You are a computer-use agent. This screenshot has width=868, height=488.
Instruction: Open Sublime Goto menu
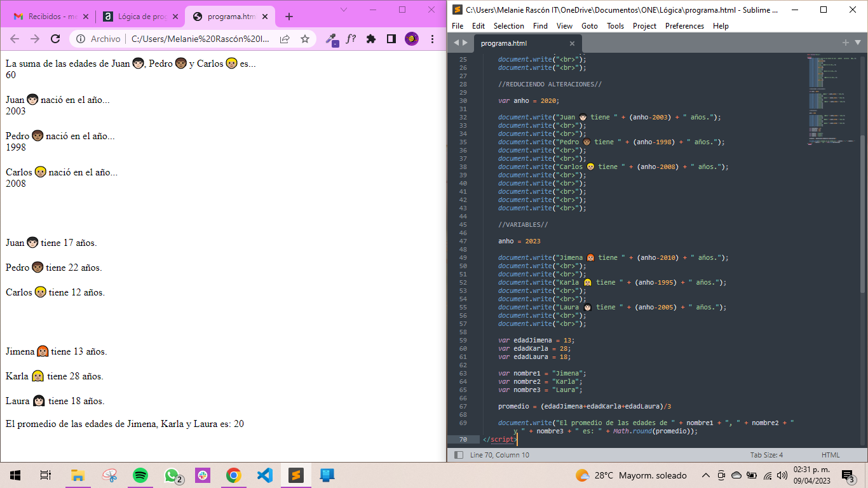tap(590, 26)
